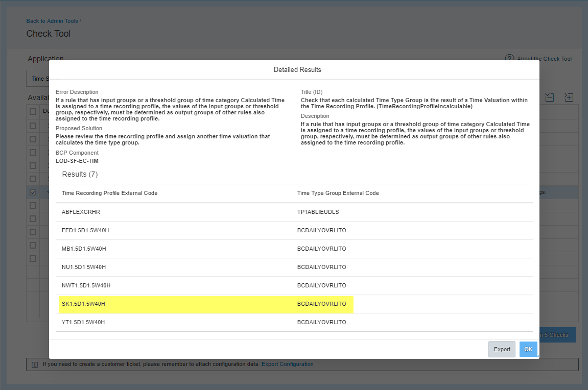Image resolution: width=588 pixels, height=390 pixels.
Task: Click the Proposed Solution label
Action: point(79,128)
